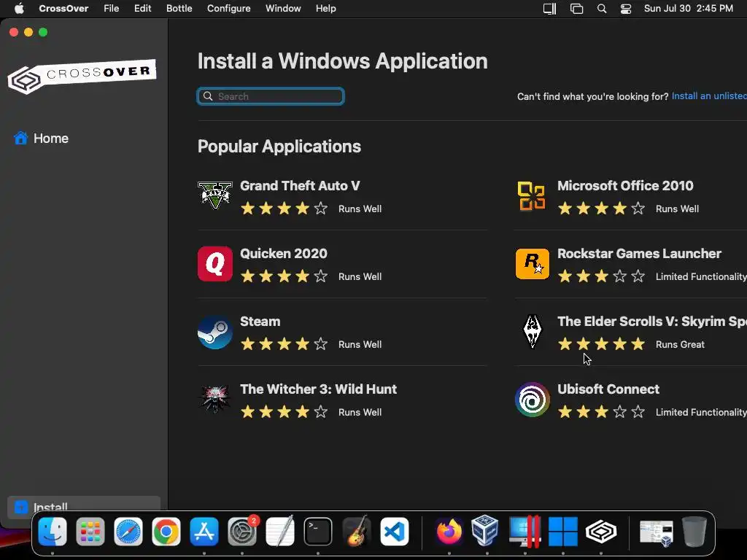Open the Bottle menu
This screenshot has height=560, width=747.
(x=179, y=9)
